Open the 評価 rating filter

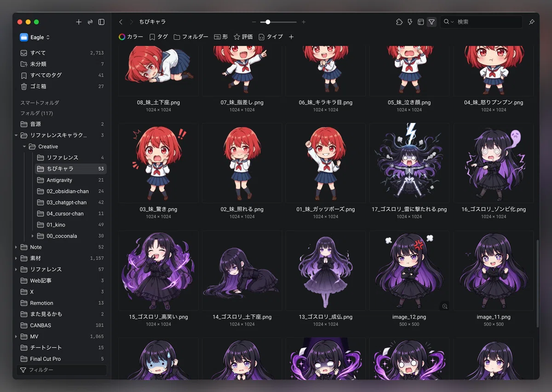pos(243,37)
